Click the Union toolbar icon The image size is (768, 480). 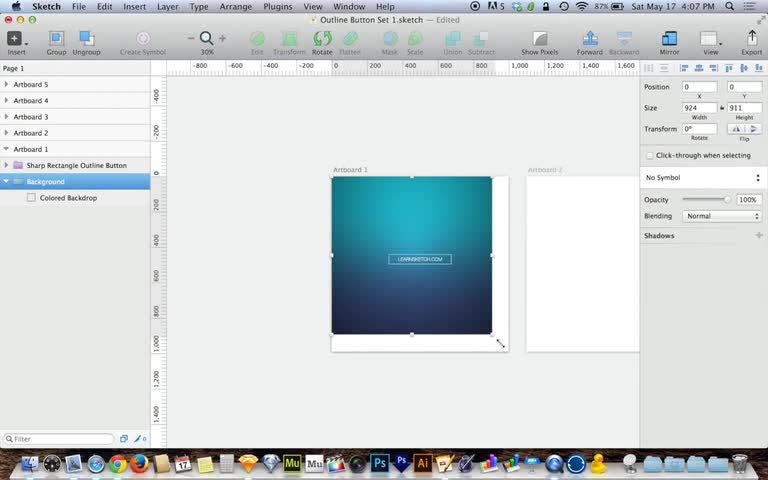pyautogui.click(x=453, y=38)
